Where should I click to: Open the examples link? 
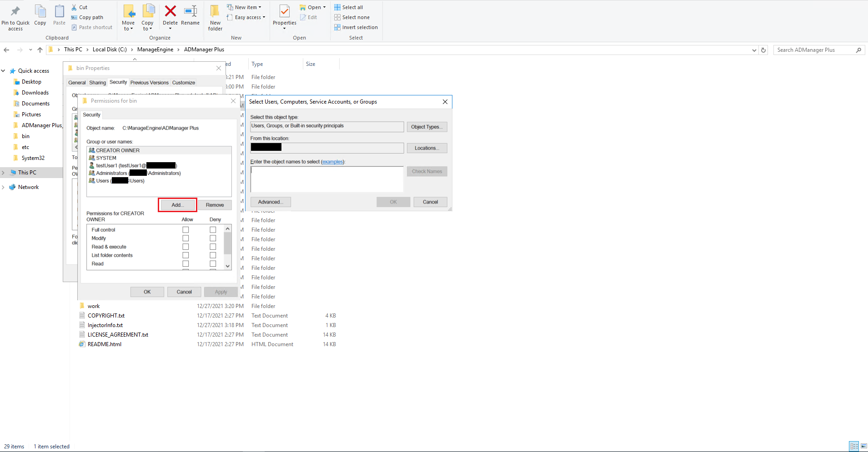(333, 162)
